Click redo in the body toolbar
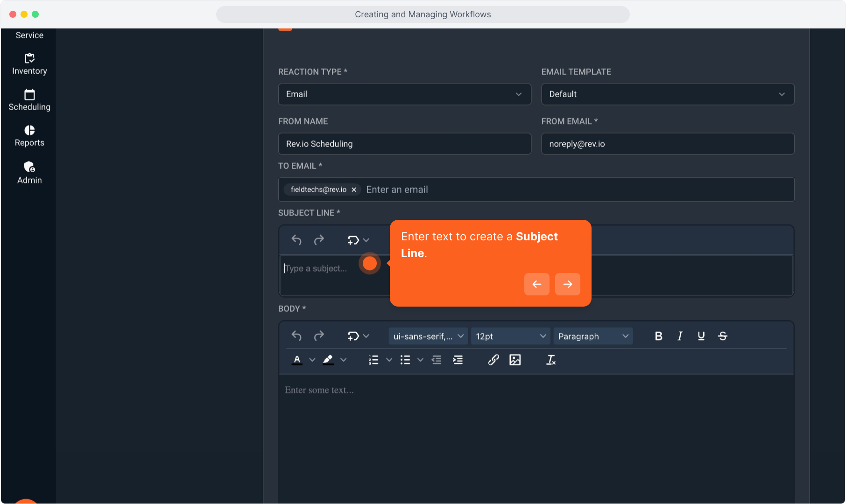The image size is (846, 504). 319,336
